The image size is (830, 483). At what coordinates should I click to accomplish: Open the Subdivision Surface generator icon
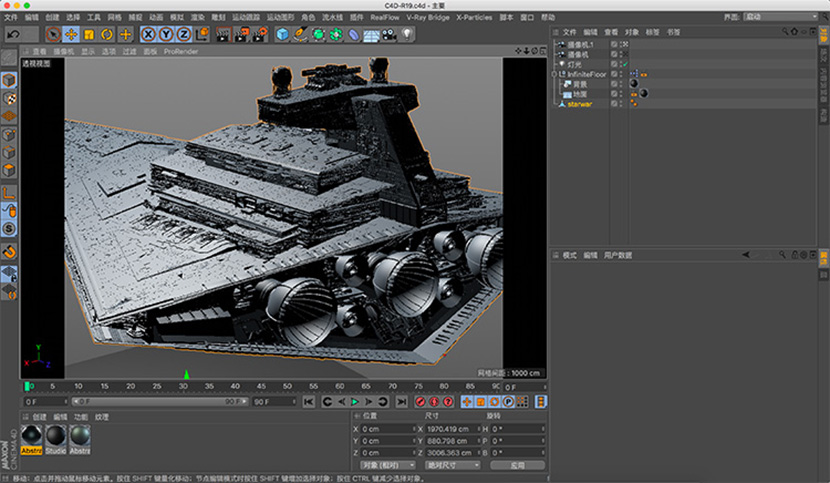318,34
